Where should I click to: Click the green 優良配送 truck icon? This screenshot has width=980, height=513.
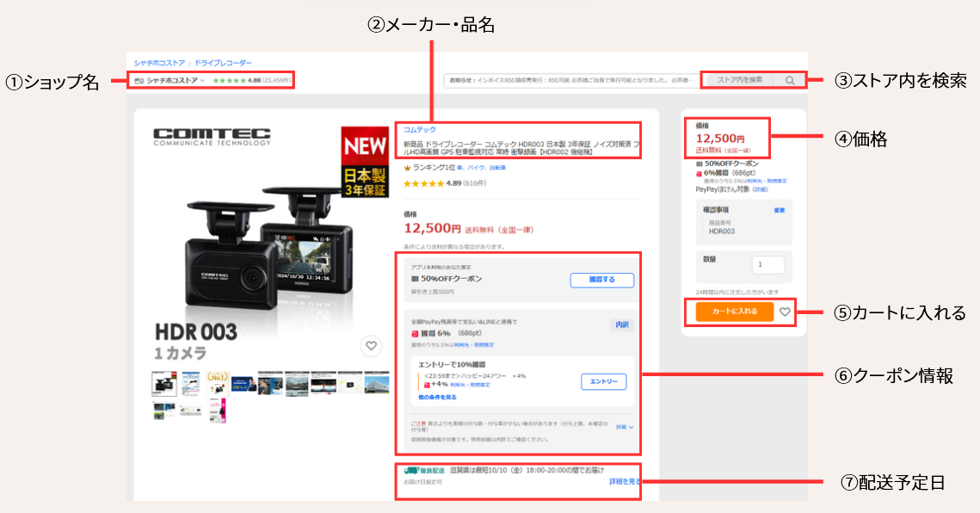410,471
